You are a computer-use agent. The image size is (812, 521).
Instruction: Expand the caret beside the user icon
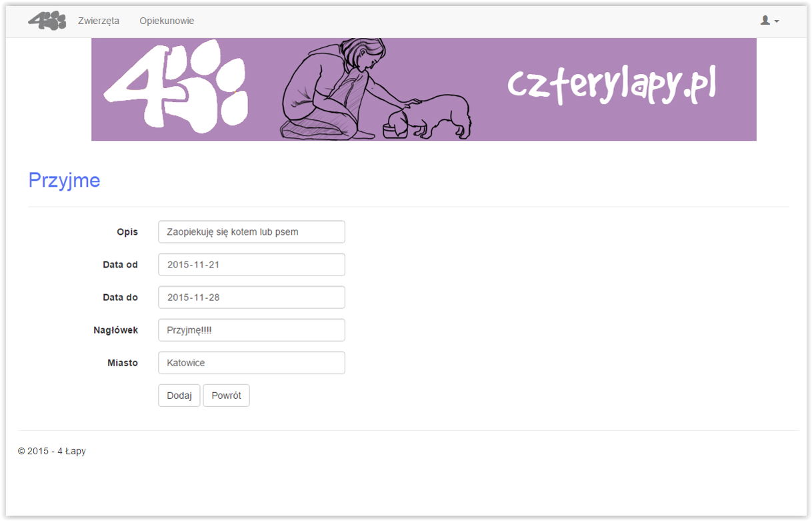click(x=777, y=21)
